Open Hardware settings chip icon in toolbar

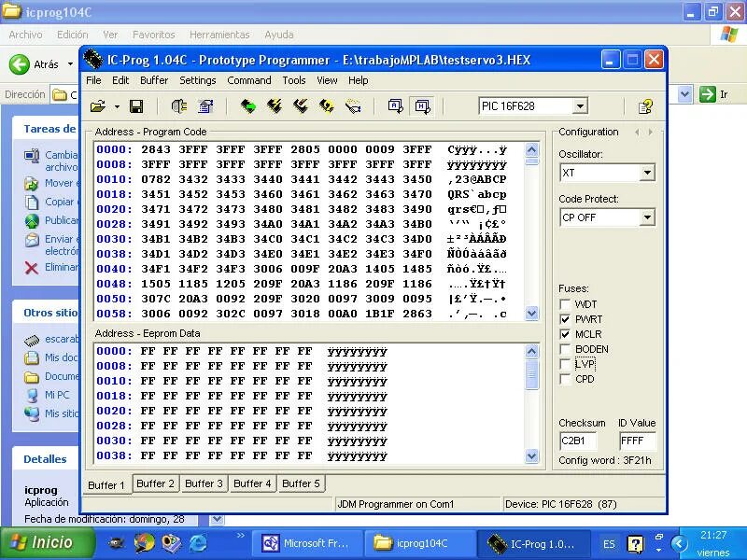coord(179,106)
